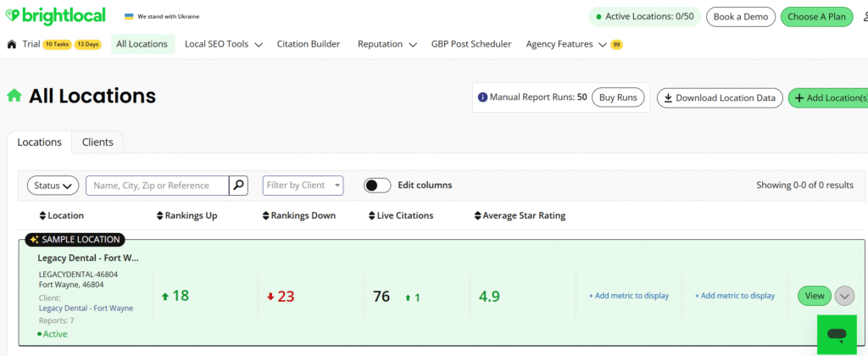Open the Citation Builder menu item
The width and height of the screenshot is (868, 356).
[309, 44]
